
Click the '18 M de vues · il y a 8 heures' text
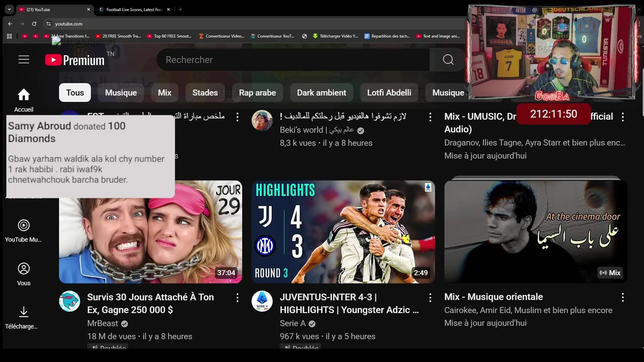pos(140,336)
